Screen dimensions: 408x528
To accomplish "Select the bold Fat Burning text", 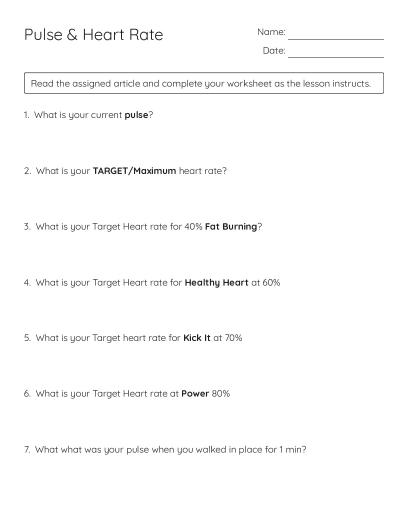I will 231,227.
